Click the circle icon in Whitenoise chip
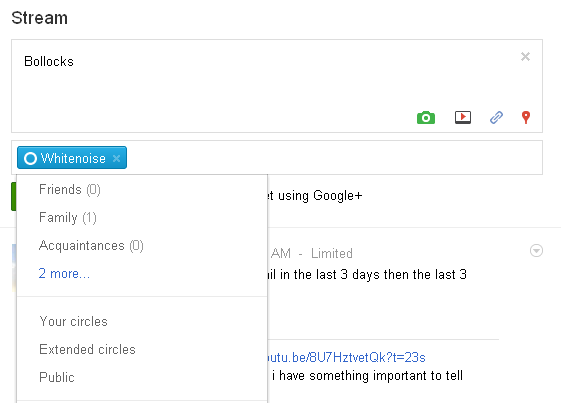 click(30, 158)
